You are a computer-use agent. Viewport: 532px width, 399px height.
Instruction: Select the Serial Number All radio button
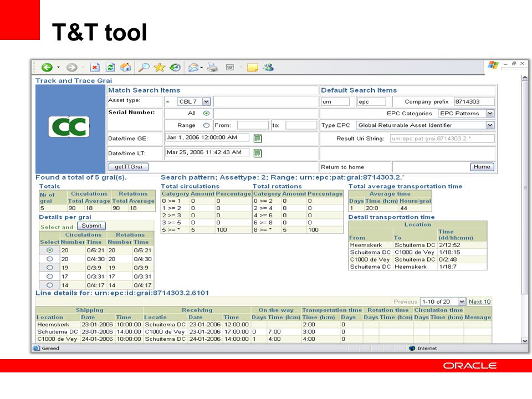[206, 113]
